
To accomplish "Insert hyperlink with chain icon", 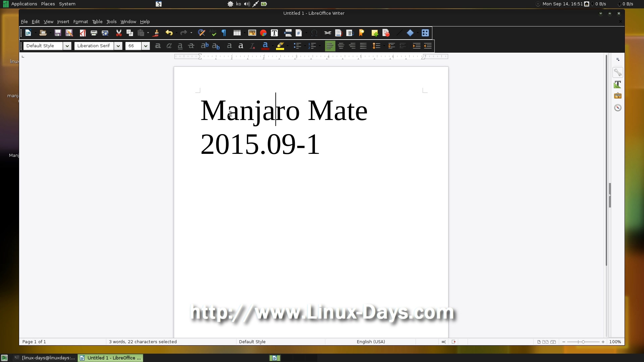I will 328,33.
